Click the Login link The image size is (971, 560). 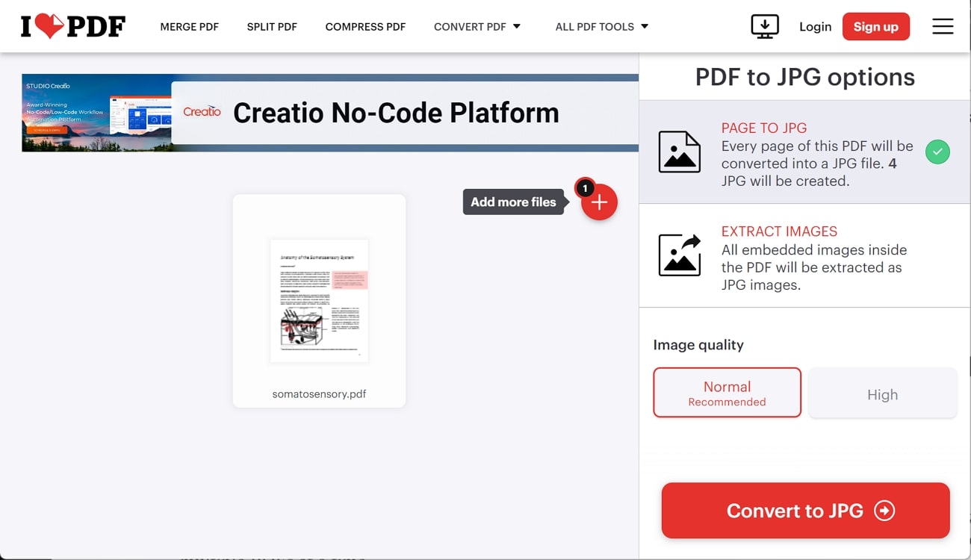[x=815, y=27]
